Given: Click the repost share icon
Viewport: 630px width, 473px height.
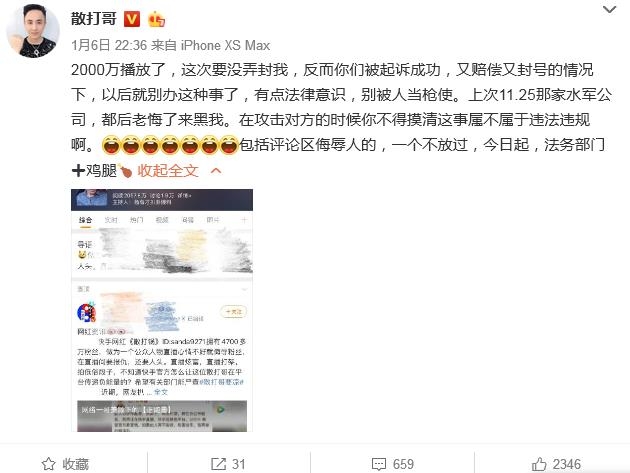Looking at the screenshot, I should 219,464.
